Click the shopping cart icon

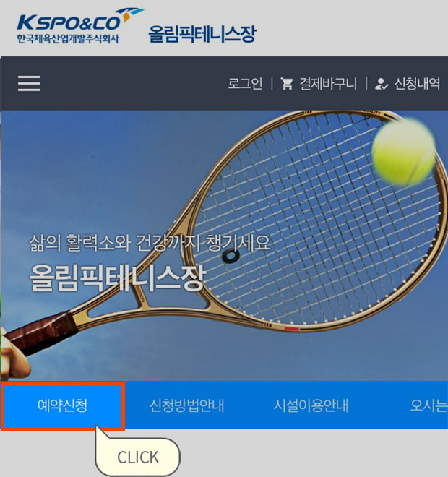pos(286,84)
